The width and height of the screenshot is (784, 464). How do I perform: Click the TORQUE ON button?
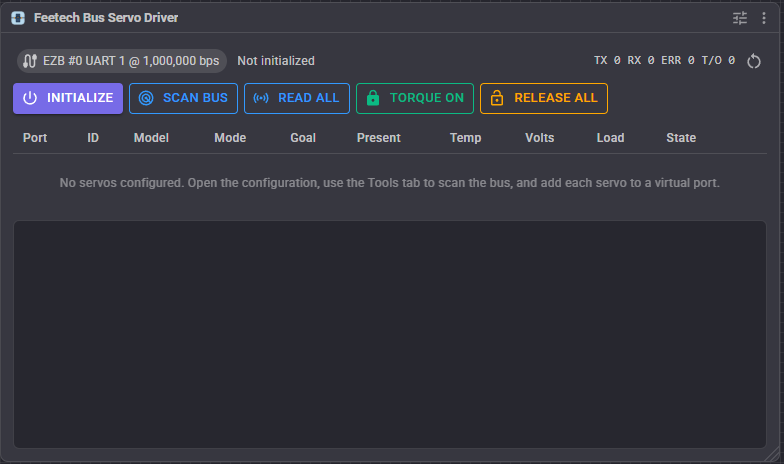pos(415,98)
